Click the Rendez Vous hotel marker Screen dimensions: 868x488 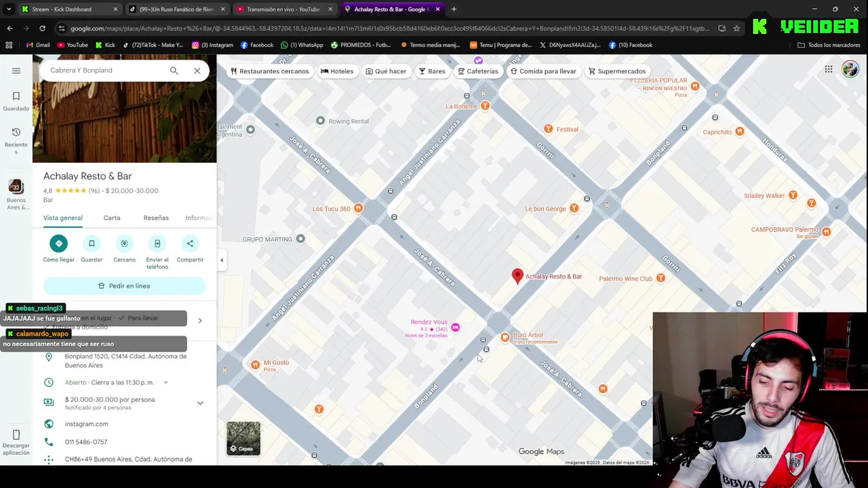[455, 327]
